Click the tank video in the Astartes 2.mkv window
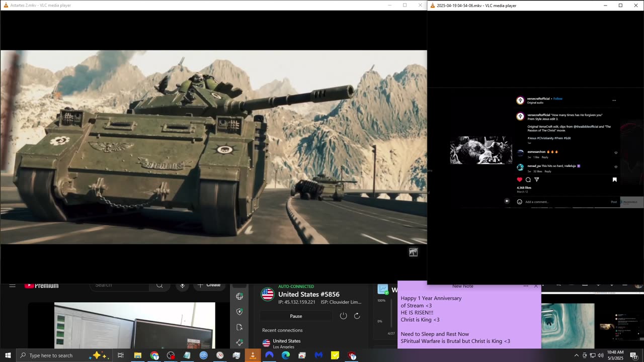Viewport: 644px width, 362px height. click(213, 147)
